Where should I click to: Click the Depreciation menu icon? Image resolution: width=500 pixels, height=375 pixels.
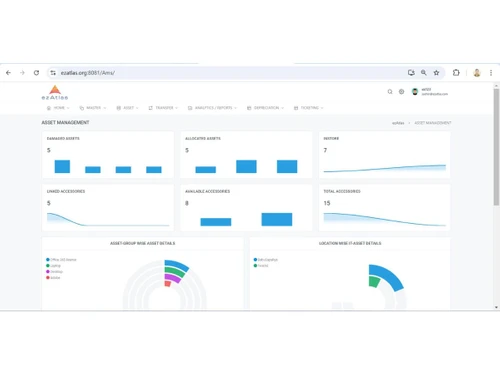click(x=249, y=108)
